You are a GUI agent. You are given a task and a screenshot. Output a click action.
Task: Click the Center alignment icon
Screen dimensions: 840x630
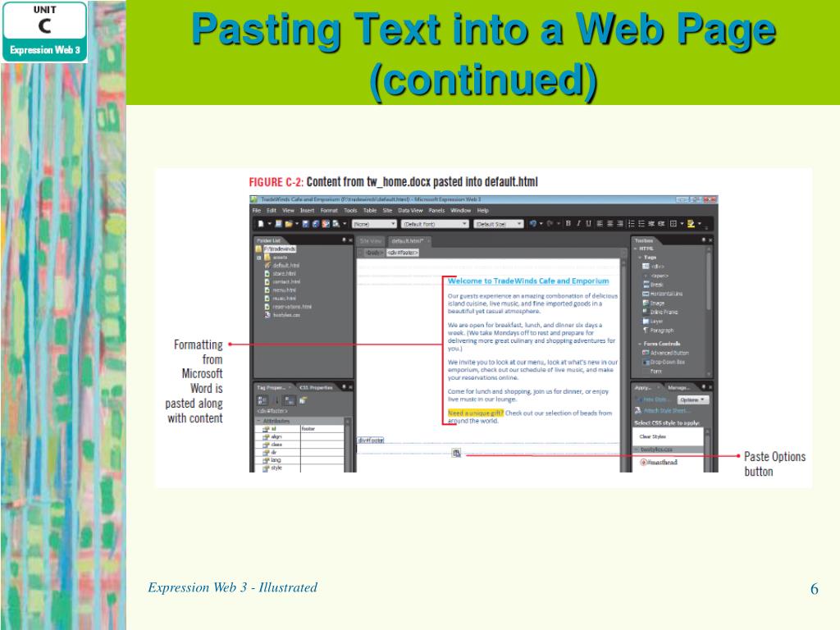(610, 223)
